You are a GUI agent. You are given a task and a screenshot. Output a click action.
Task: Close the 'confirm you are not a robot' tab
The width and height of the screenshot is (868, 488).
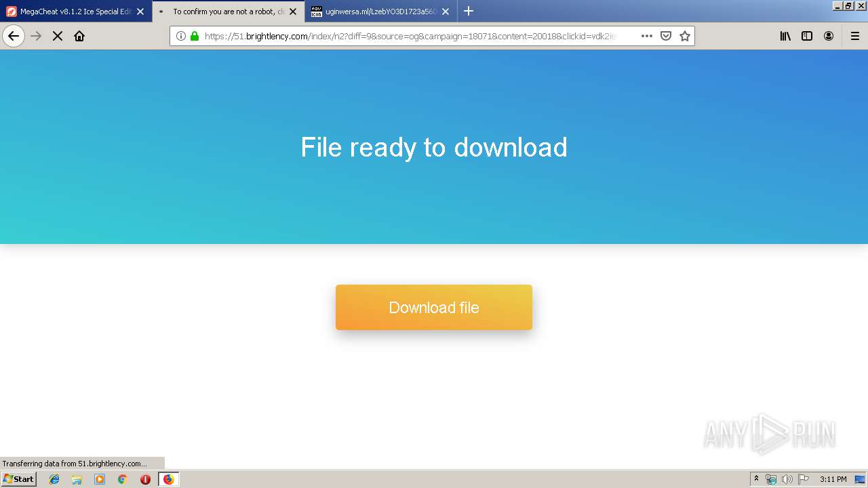(293, 12)
